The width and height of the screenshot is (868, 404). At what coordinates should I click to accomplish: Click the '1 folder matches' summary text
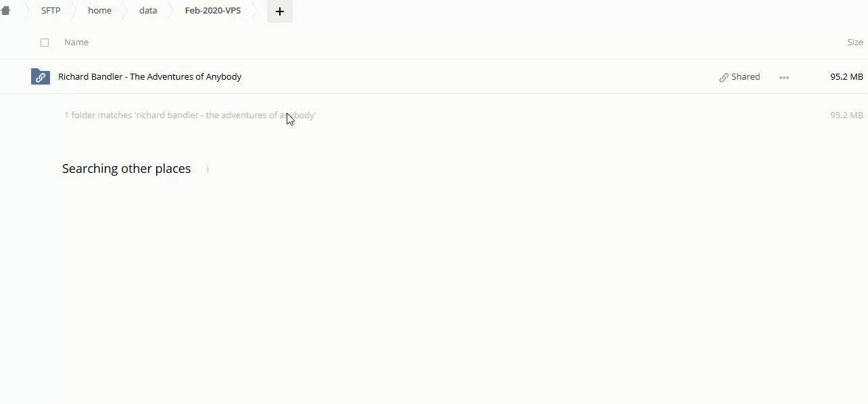click(x=190, y=115)
